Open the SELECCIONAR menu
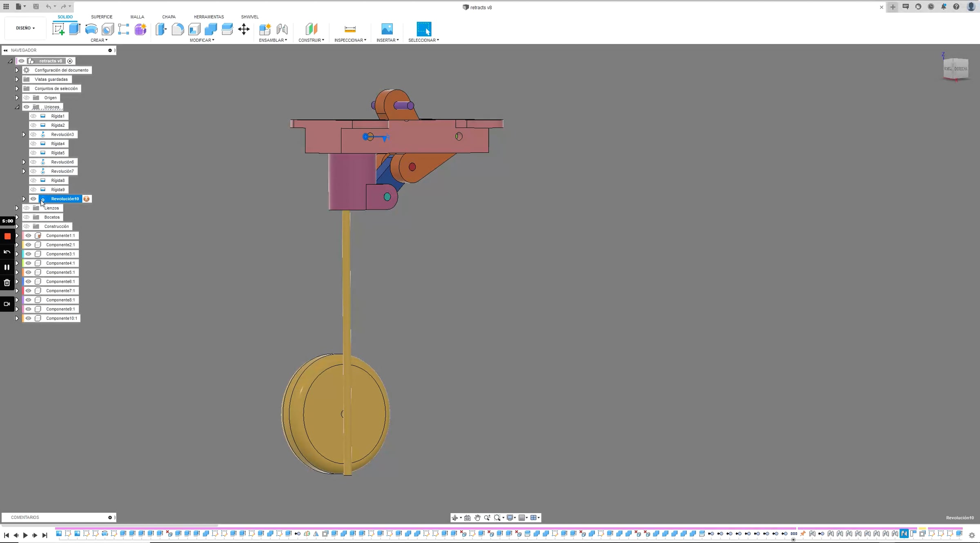Viewport: 980px width, 543px height. (424, 40)
